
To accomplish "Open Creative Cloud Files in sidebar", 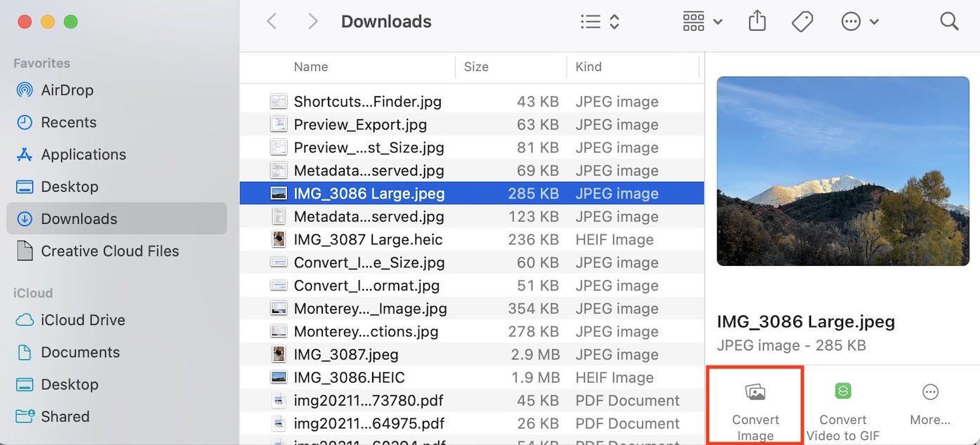I will 110,251.
